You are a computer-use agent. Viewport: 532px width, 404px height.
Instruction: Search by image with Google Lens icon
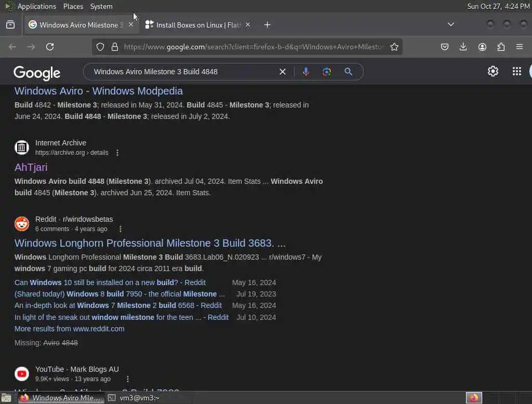pos(327,72)
